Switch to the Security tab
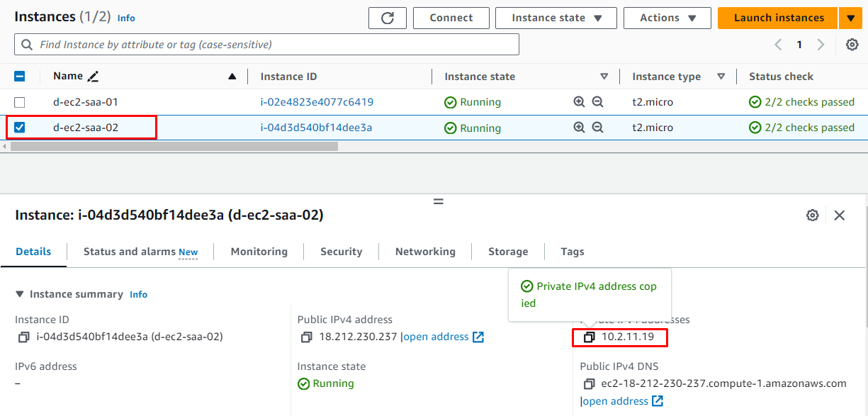Screen dimensions: 868x416 click(341, 252)
